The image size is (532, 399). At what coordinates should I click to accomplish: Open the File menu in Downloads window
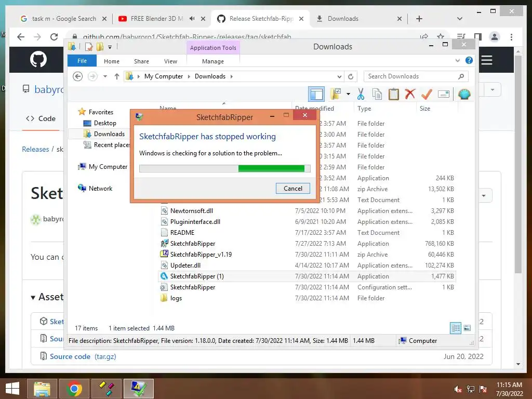point(82,61)
